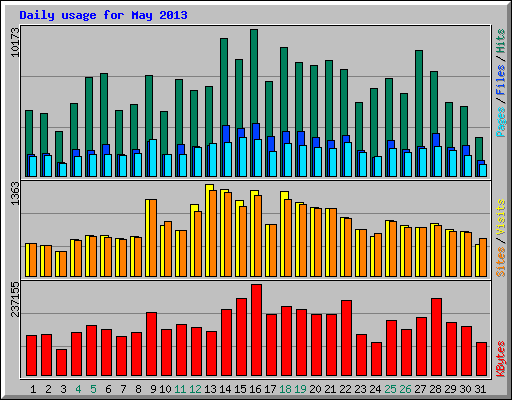
Task: Click day 31 on the x-axis
Action: point(480,389)
